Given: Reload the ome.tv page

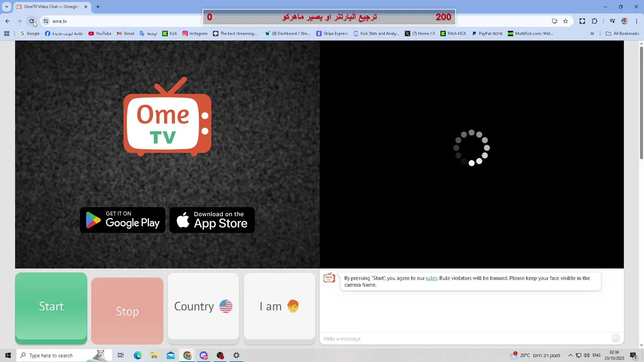Looking at the screenshot, I should [32, 21].
